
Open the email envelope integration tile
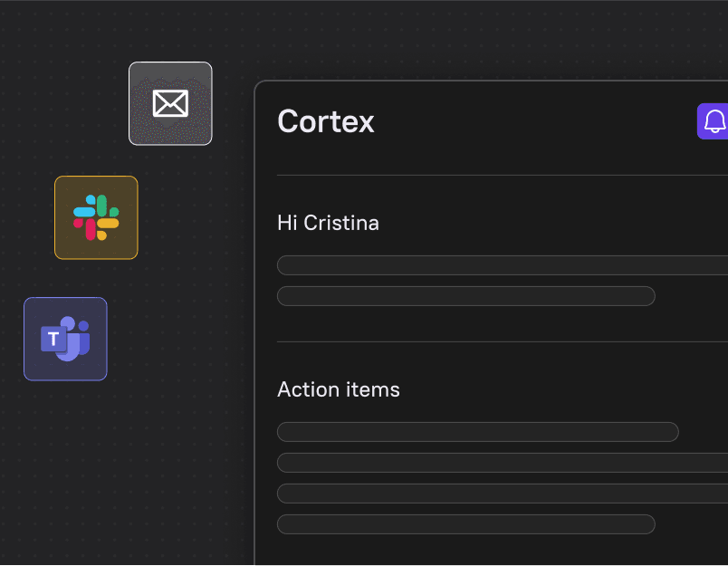pos(170,103)
